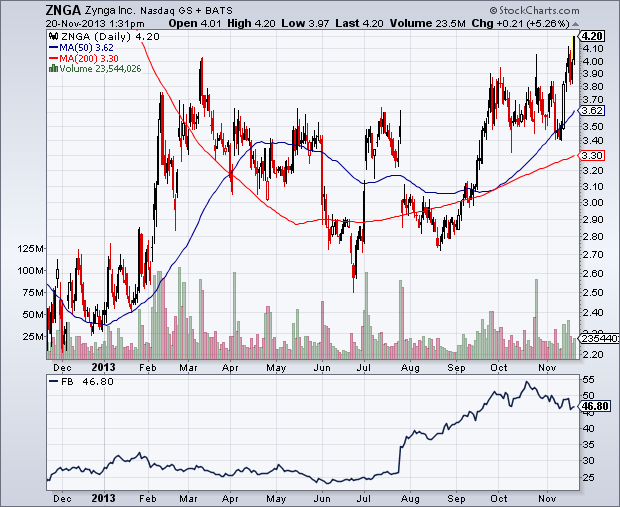
Task: Click the 35 label on FB axis
Action: [588, 445]
